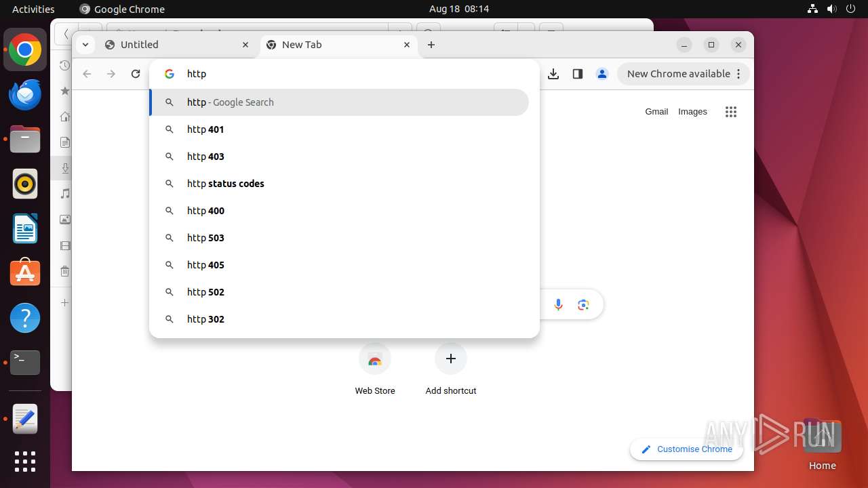868x488 pixels.
Task: Open Ubuntu Software from the dock
Action: 25,273
